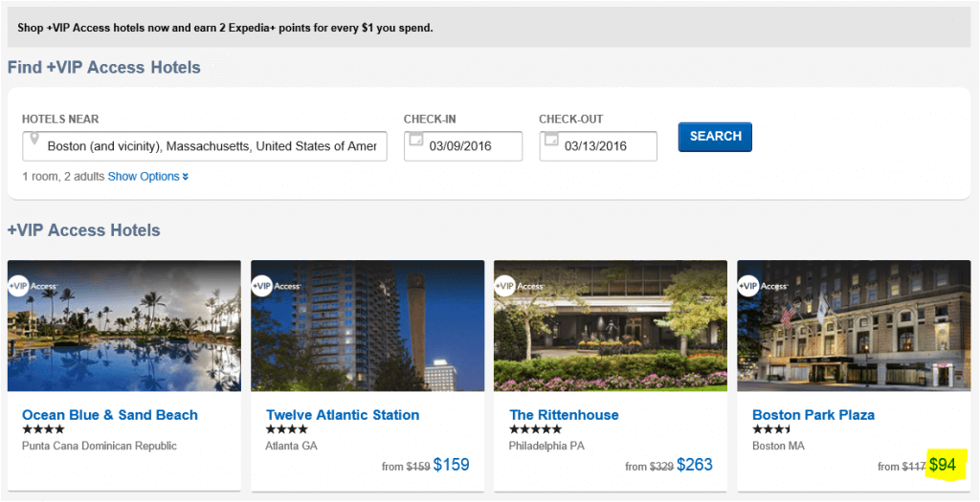Click the 'Find +VIP Access Hotels' heading
Image resolution: width=980 pixels, height=502 pixels.
(103, 67)
